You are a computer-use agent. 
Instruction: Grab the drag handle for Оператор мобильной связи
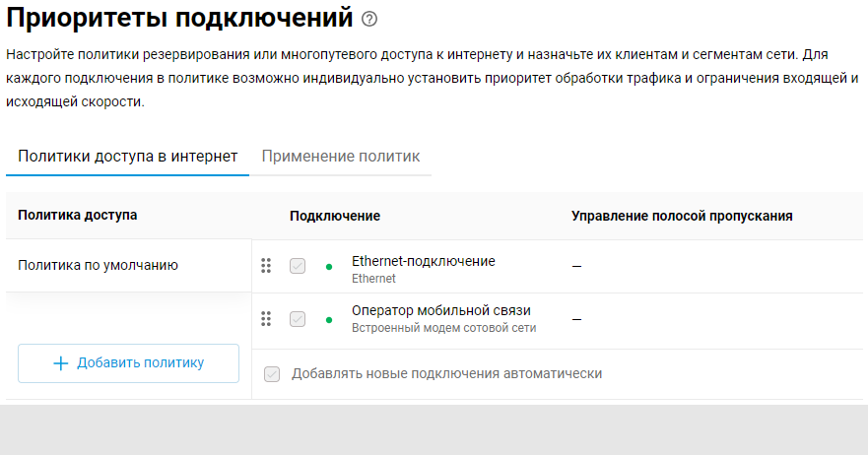tap(266, 319)
